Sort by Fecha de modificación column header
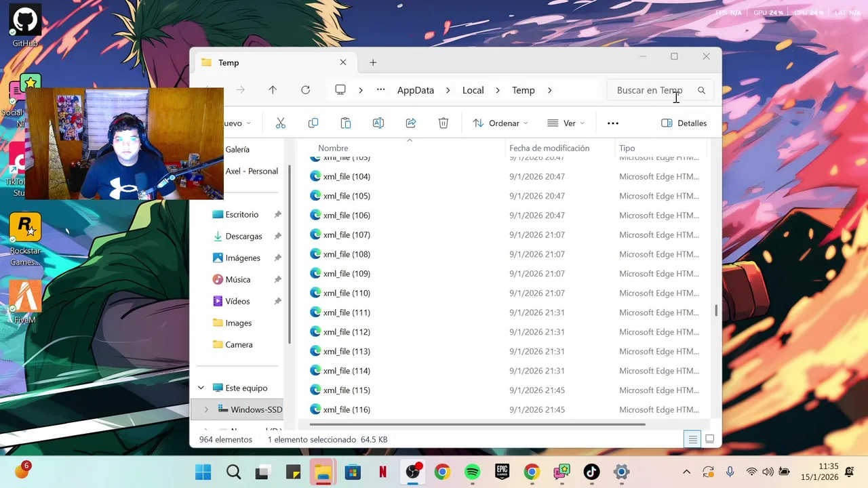Viewport: 868px width, 488px height. point(549,148)
